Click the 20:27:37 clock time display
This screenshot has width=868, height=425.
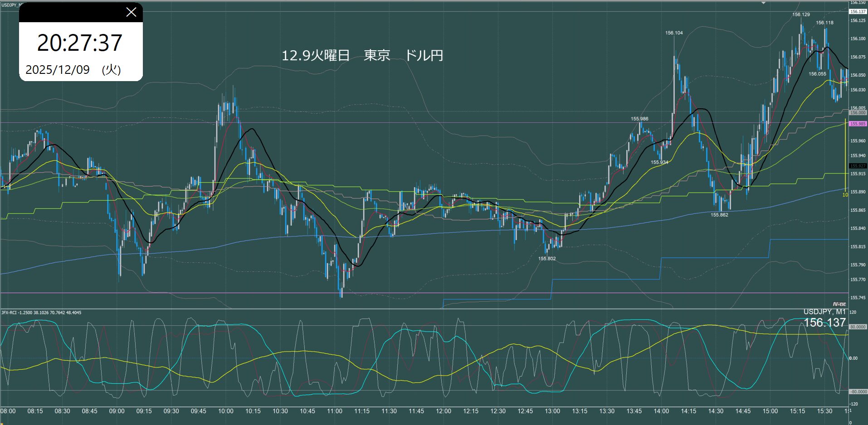tap(80, 43)
